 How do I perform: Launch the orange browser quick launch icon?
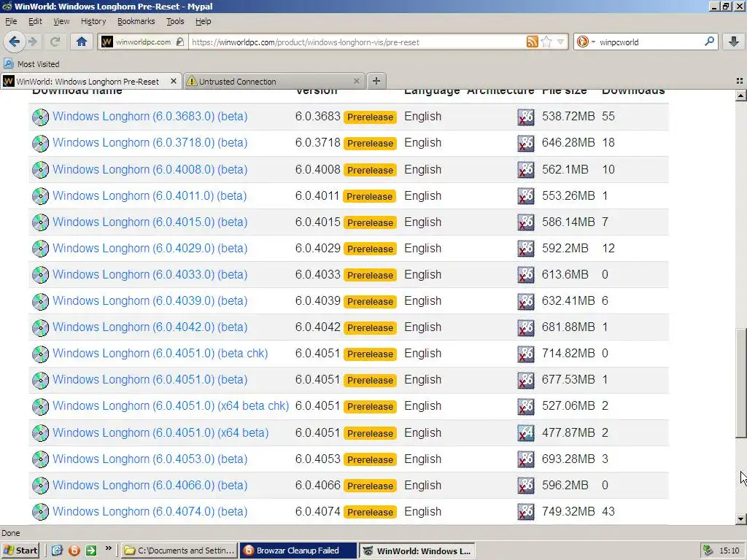click(x=74, y=551)
